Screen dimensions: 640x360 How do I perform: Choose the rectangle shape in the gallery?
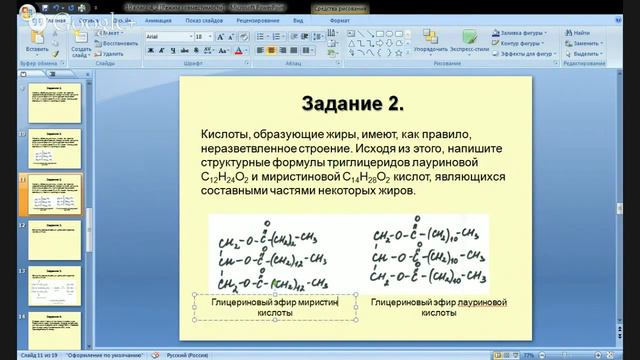(380, 34)
